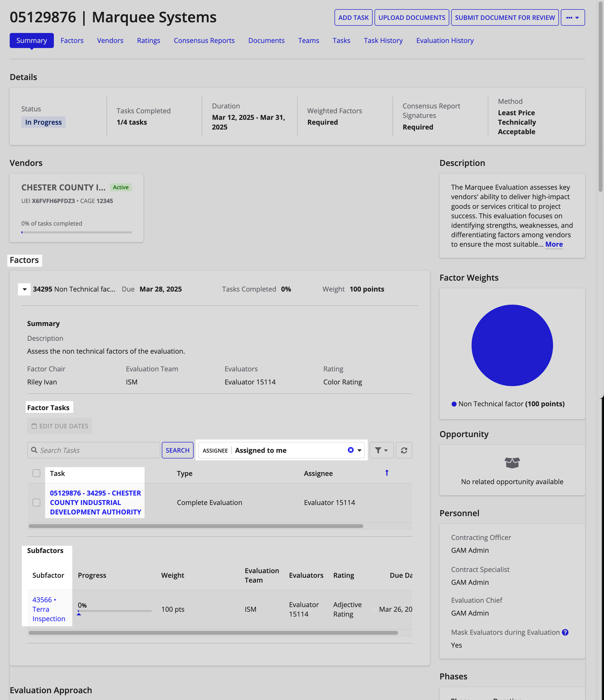Click the refresh tasks icon
The height and width of the screenshot is (700, 604).
coord(404,450)
